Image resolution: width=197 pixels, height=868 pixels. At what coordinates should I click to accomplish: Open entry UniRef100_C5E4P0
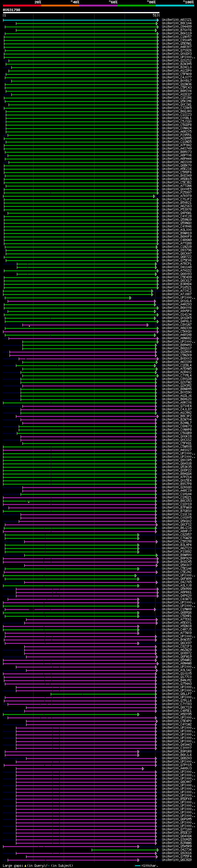tap(176, 721)
